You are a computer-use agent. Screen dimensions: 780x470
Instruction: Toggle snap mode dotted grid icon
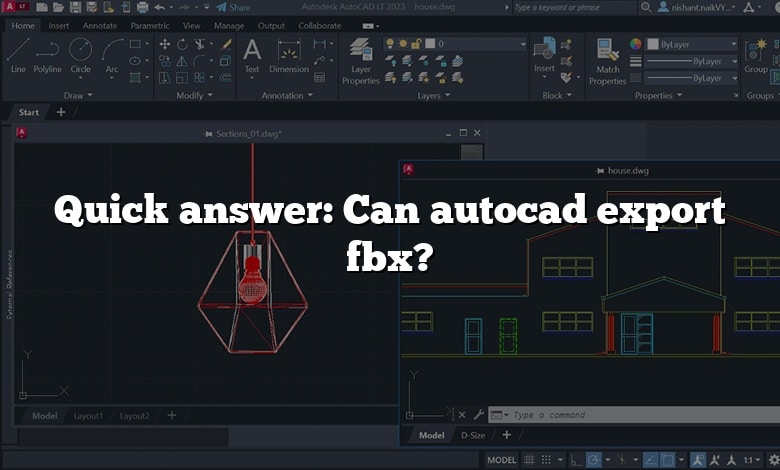[546, 460]
